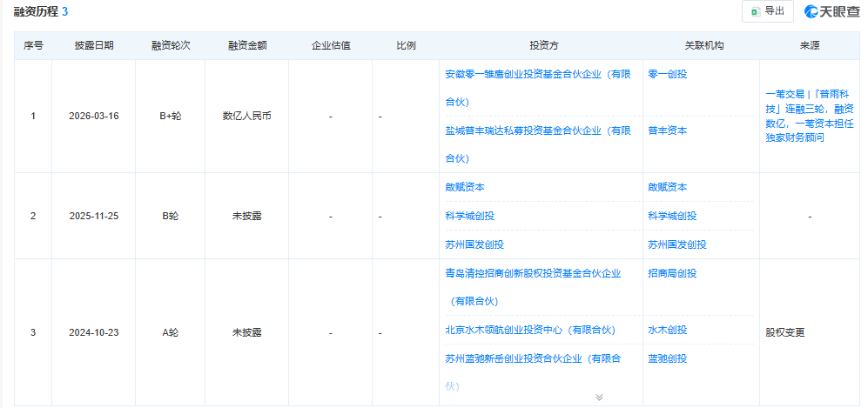Open 北京水木领航创业投资中心 investor link

529,330
